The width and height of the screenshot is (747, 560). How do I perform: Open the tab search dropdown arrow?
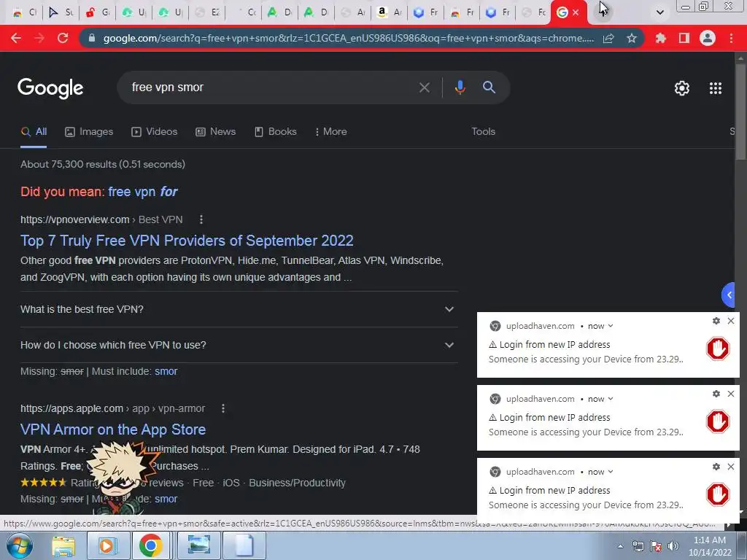tap(659, 12)
